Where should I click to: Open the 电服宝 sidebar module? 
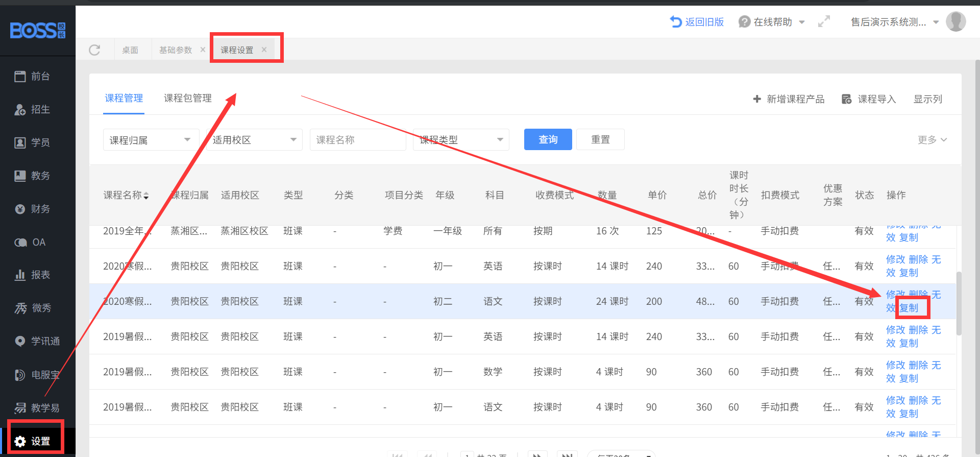pyautogui.click(x=37, y=375)
